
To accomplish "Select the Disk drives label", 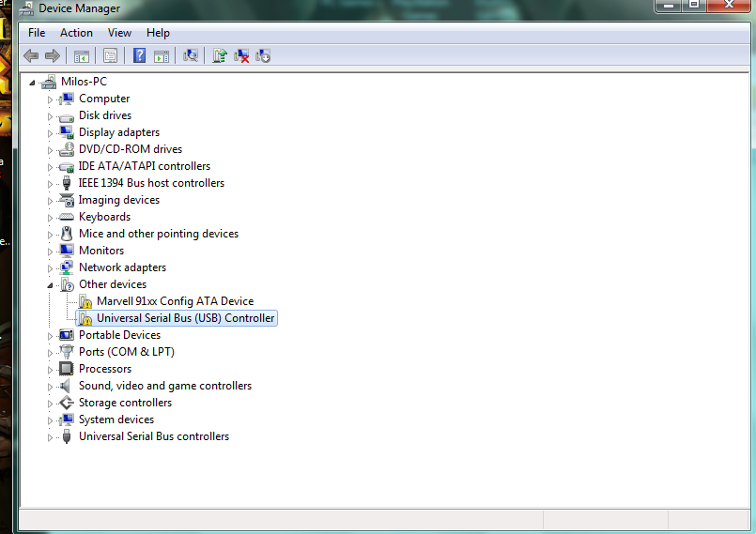I will pos(105,115).
